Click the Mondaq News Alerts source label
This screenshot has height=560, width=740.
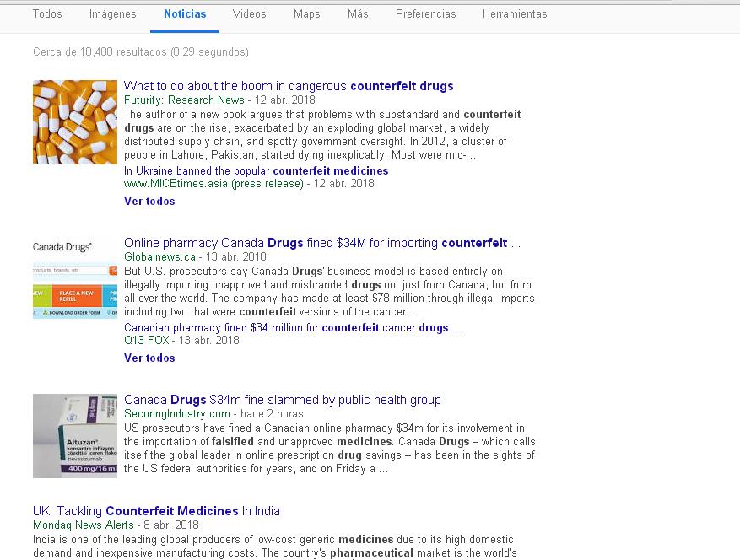point(84,525)
